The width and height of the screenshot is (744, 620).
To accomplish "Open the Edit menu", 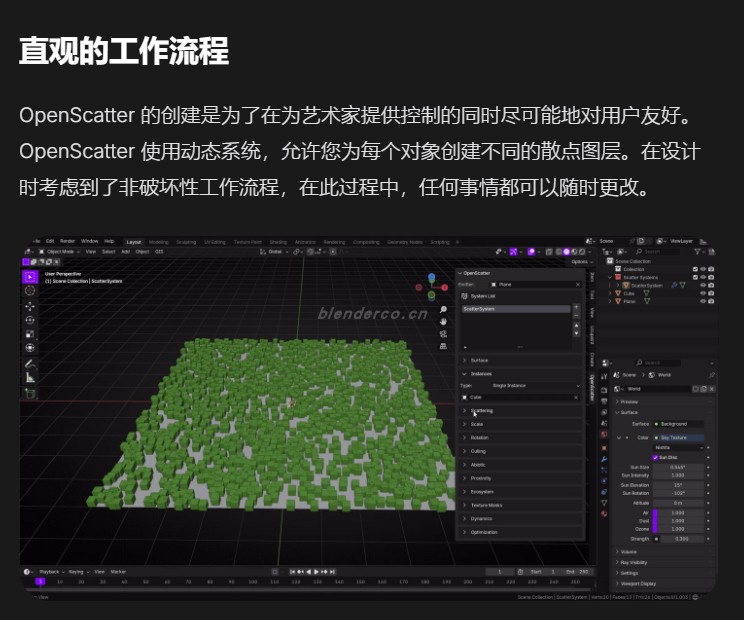I will click(x=50, y=241).
